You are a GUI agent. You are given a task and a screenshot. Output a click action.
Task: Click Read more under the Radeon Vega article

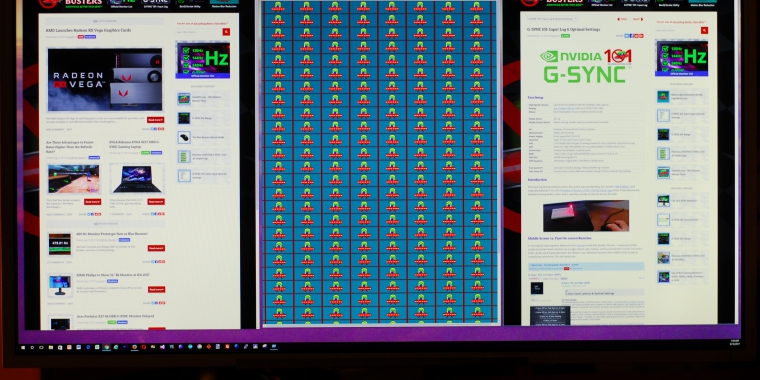[156, 120]
